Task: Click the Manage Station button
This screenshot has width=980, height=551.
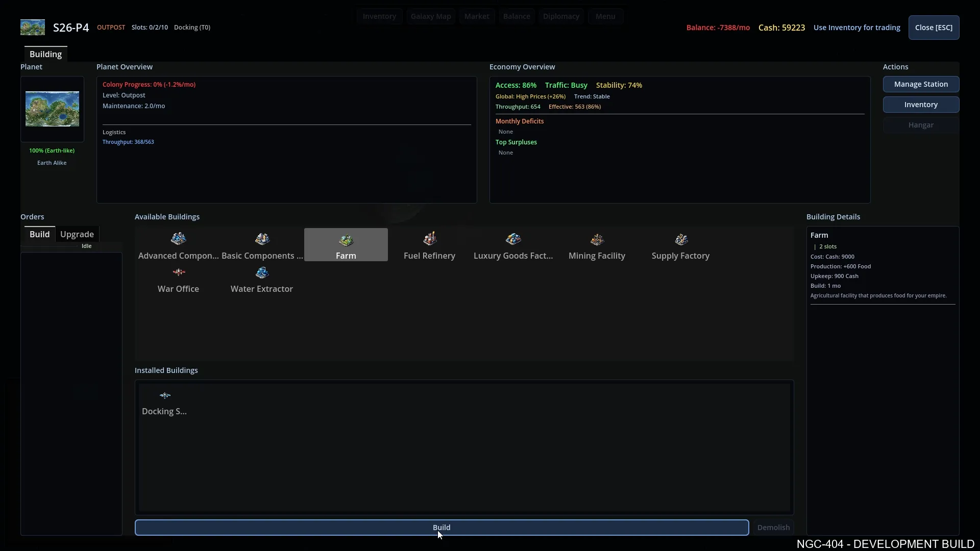Action: pos(920,84)
